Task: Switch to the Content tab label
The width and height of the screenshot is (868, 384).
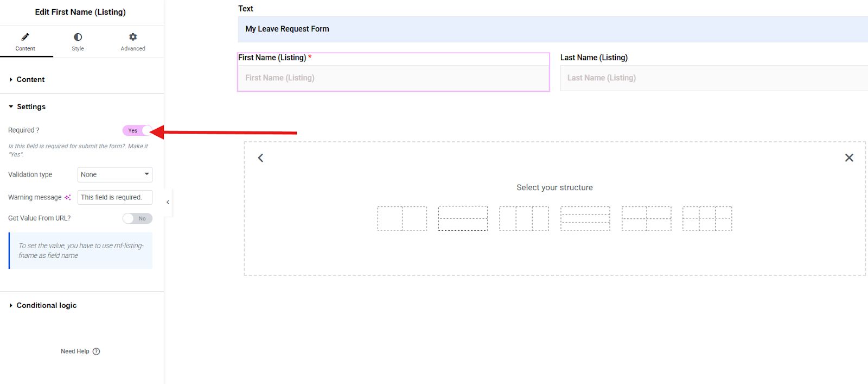Action: pos(25,48)
